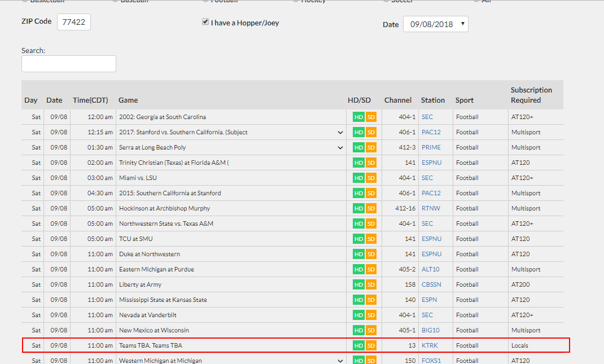Viewport: 604px width, 364px height.
Task: Select HD badge for 2017 Stanford vs. Southern California
Action: tap(358, 132)
